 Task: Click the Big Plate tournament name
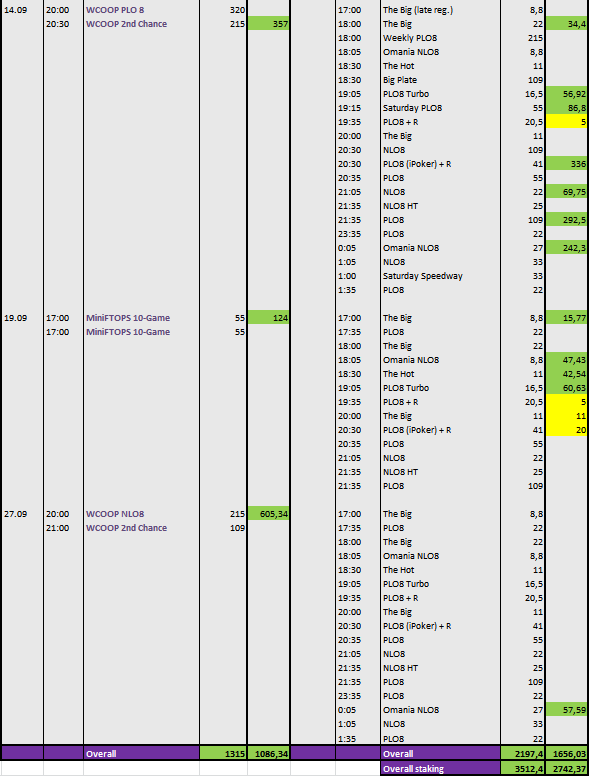pyautogui.click(x=400, y=80)
